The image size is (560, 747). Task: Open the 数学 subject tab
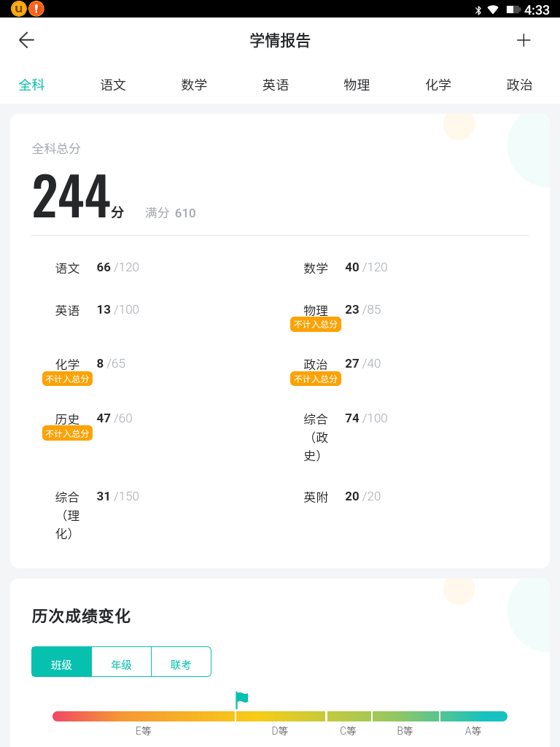194,85
